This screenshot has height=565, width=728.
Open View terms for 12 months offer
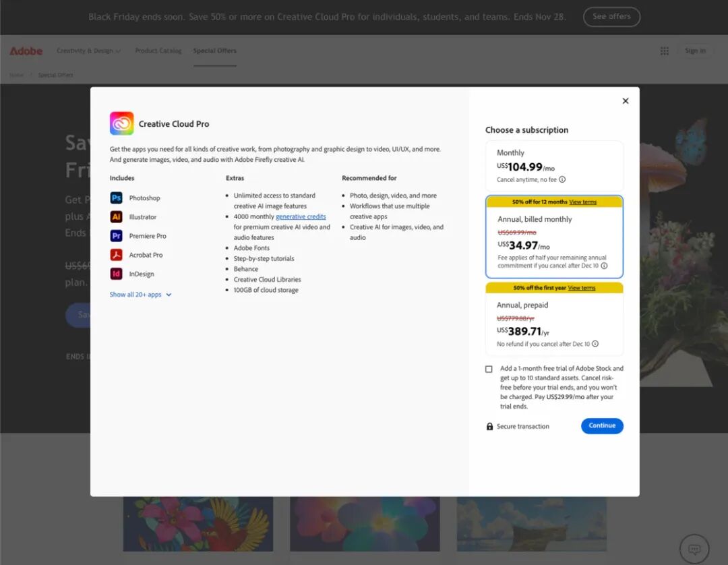[x=582, y=202]
